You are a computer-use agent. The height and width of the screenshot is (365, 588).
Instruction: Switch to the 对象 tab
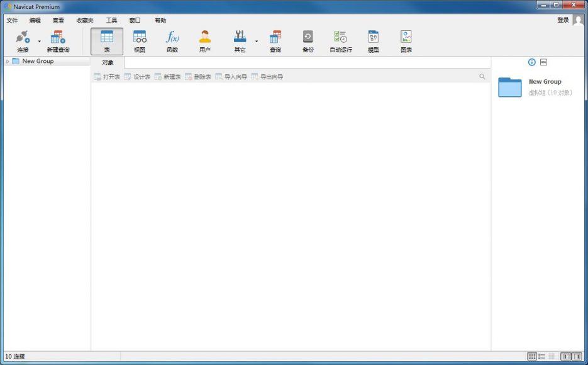108,63
